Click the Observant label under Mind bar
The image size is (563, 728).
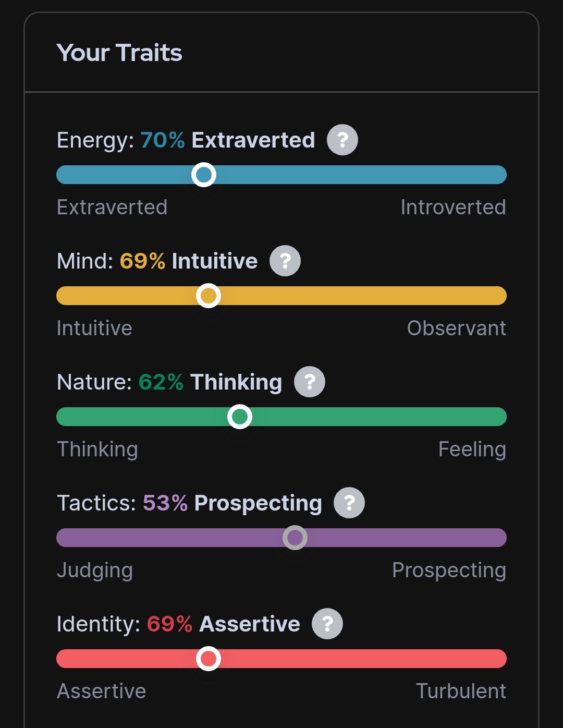click(456, 329)
